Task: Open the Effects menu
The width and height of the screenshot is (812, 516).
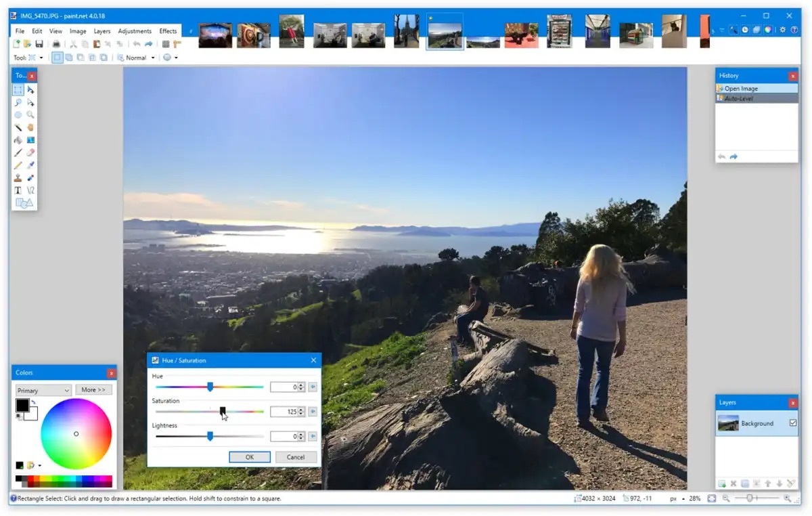Action: pyautogui.click(x=168, y=31)
